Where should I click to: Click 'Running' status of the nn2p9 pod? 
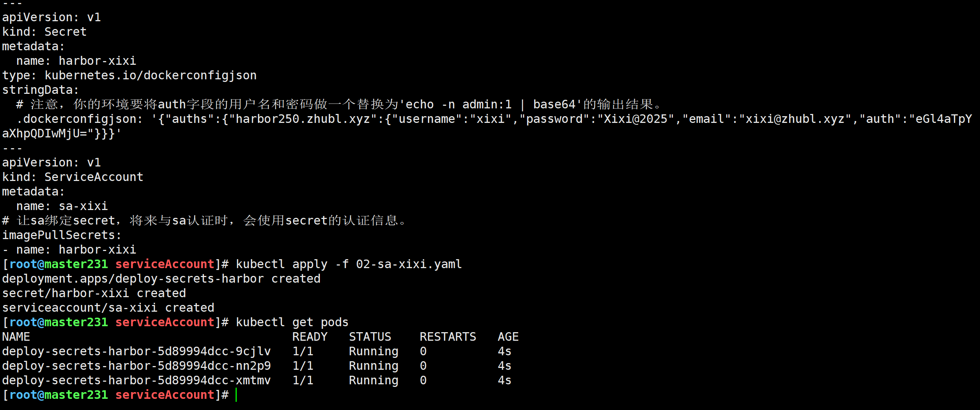[374, 366]
